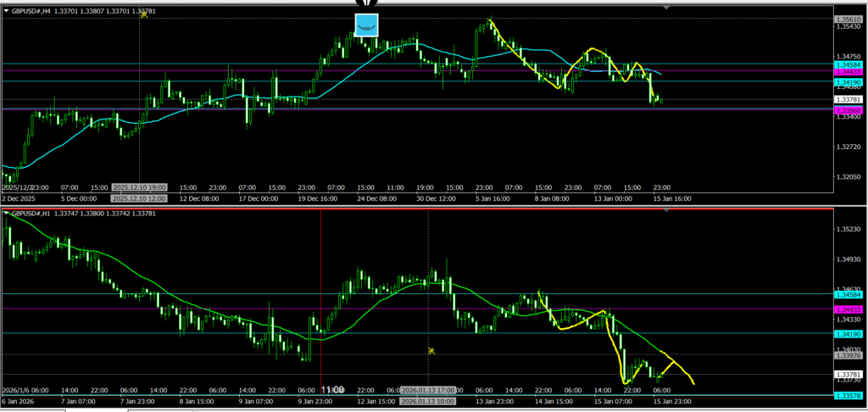Click the 1.33976 price label on H1 chart
The width and height of the screenshot is (868, 412).
[x=848, y=356]
